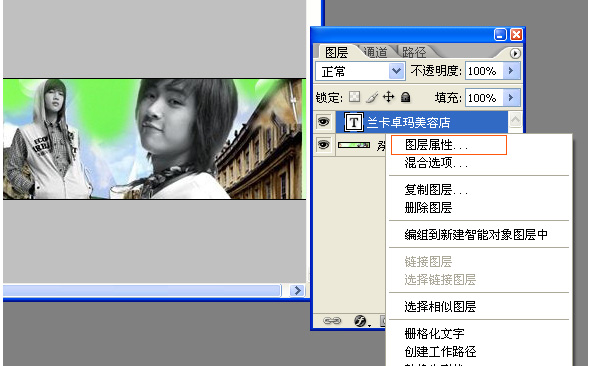Switch to the 路径 tab
Viewport: 600px width, 366px height.
pyautogui.click(x=414, y=52)
